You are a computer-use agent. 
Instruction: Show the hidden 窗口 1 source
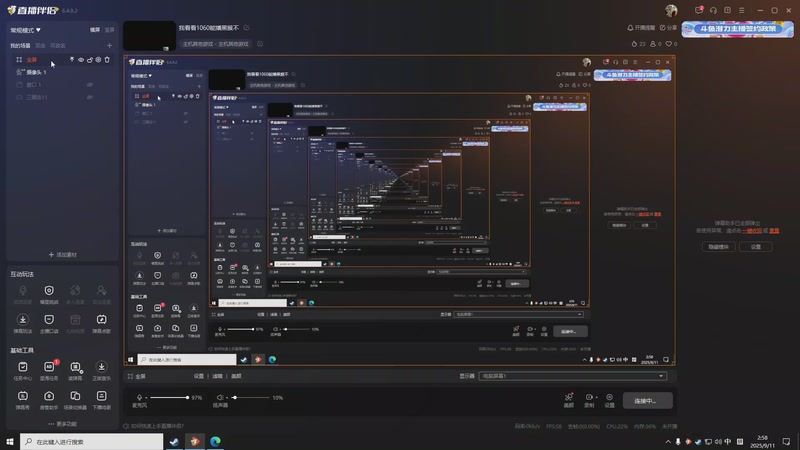(x=90, y=85)
